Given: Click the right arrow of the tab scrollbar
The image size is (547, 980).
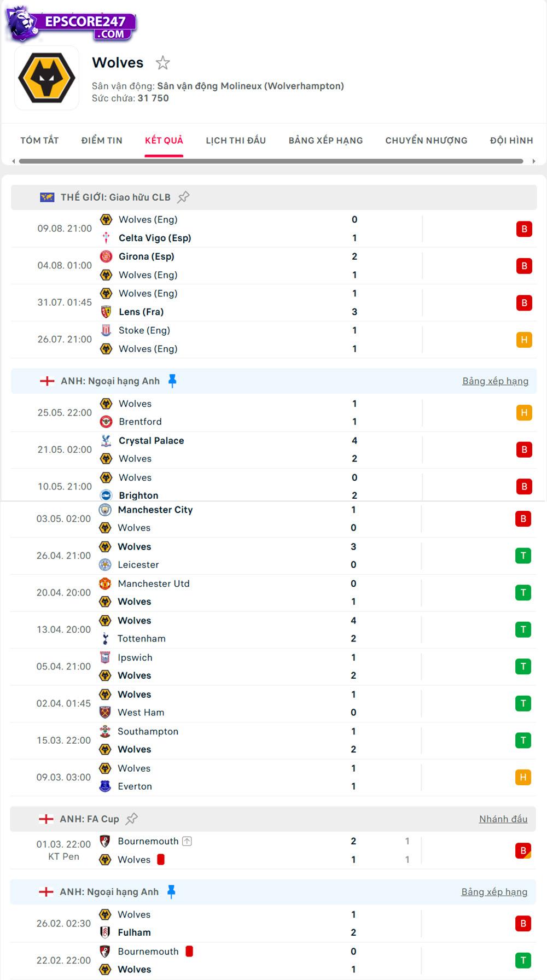Looking at the screenshot, I should click(533, 161).
